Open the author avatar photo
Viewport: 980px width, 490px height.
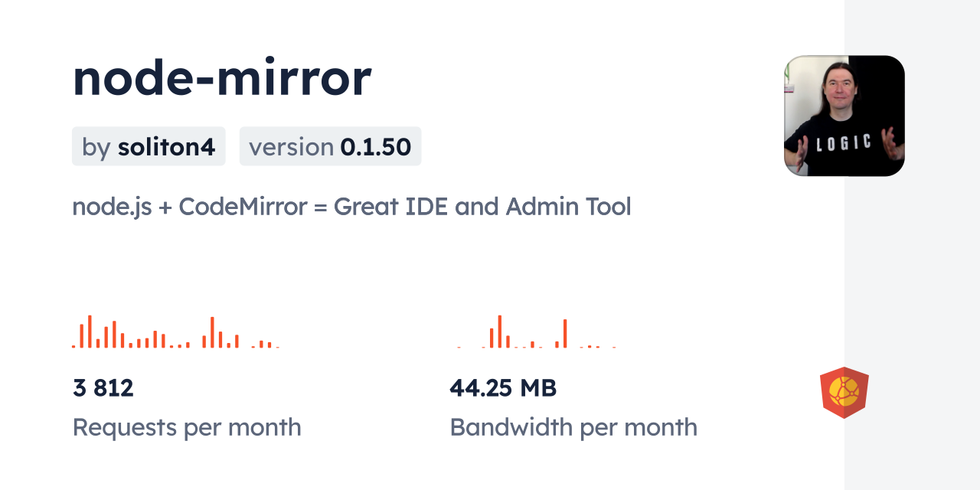click(844, 116)
